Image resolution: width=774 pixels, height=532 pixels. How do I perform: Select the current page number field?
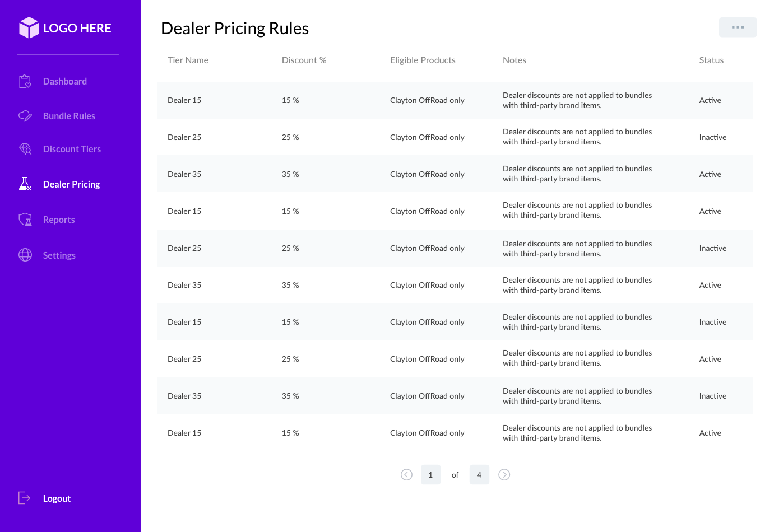(x=430, y=475)
